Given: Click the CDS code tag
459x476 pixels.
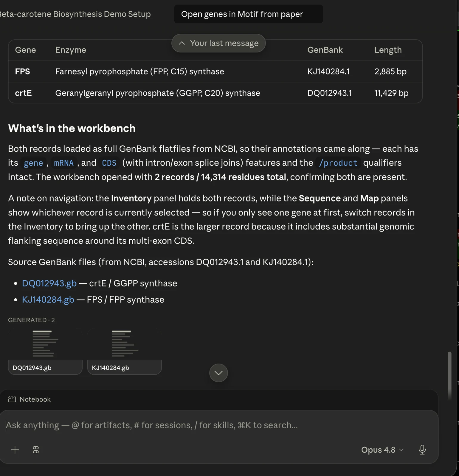Looking at the screenshot, I should pyautogui.click(x=109, y=163).
